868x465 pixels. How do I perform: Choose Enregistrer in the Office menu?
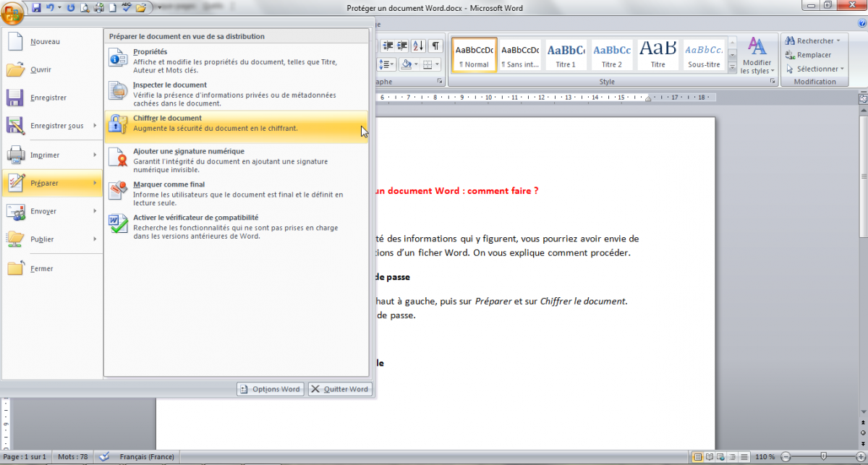pyautogui.click(x=52, y=98)
